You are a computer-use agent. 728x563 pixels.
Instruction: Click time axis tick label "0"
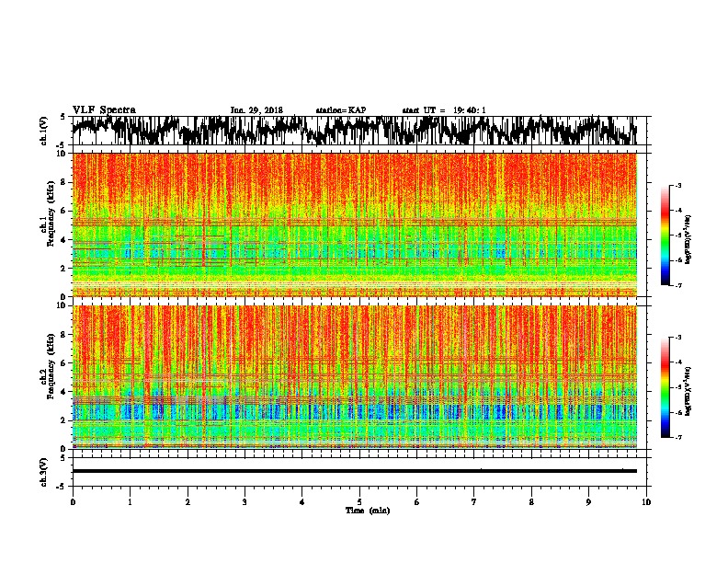pyautogui.click(x=73, y=502)
